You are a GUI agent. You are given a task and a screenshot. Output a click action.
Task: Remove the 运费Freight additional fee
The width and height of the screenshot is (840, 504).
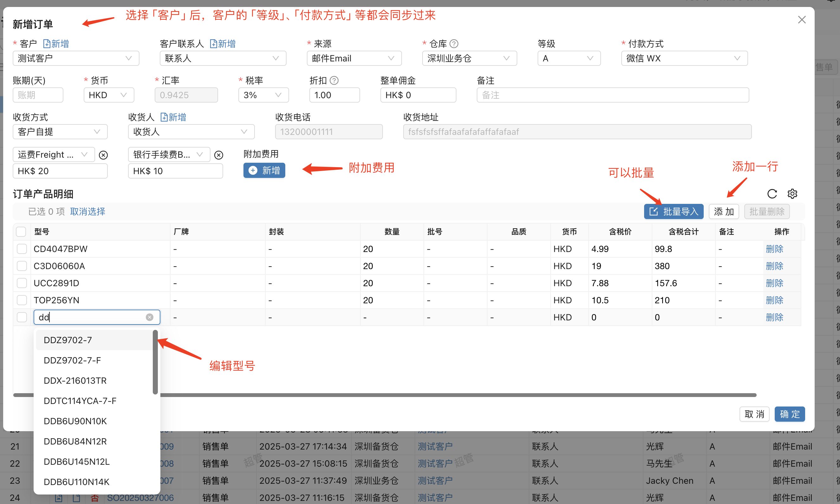click(x=103, y=155)
